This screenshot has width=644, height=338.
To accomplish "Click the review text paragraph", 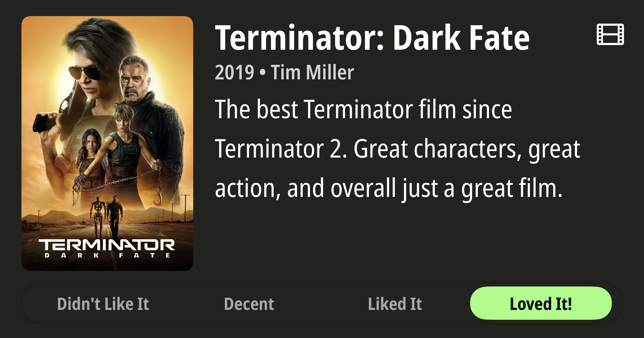I will click(397, 148).
